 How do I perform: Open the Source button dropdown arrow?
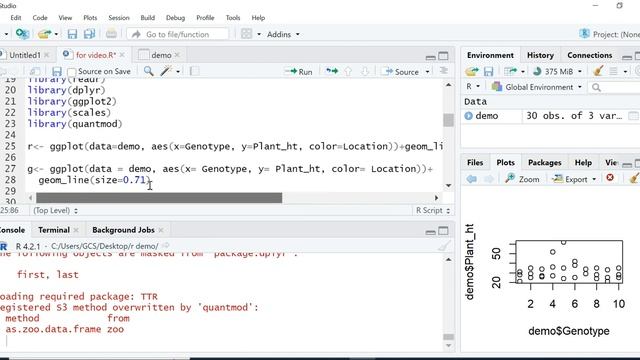(427, 71)
